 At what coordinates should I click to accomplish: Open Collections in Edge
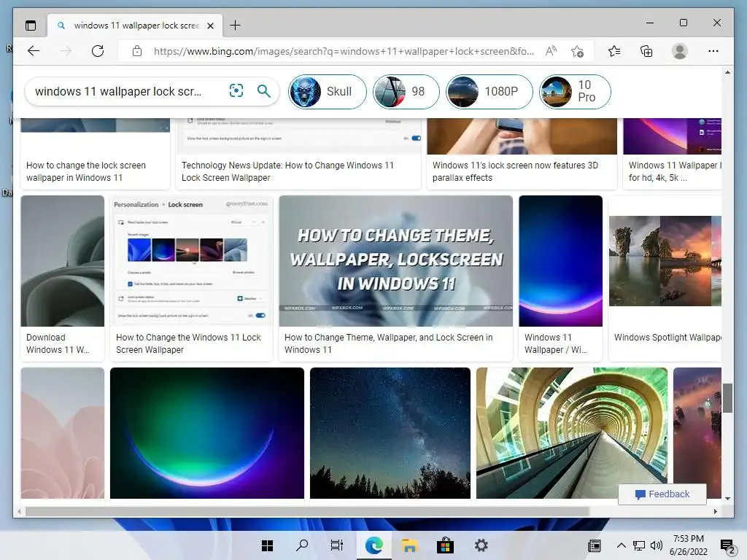[646, 51]
